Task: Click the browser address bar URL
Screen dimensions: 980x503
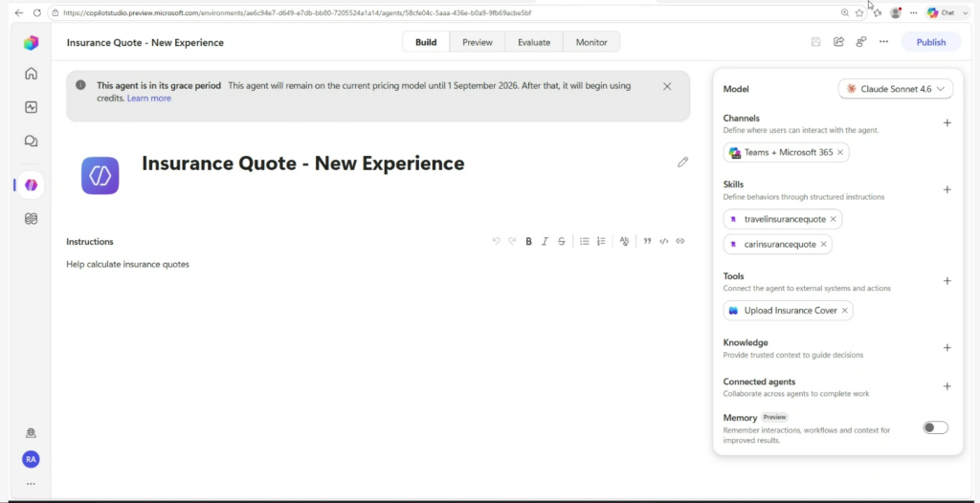Action: coord(297,12)
